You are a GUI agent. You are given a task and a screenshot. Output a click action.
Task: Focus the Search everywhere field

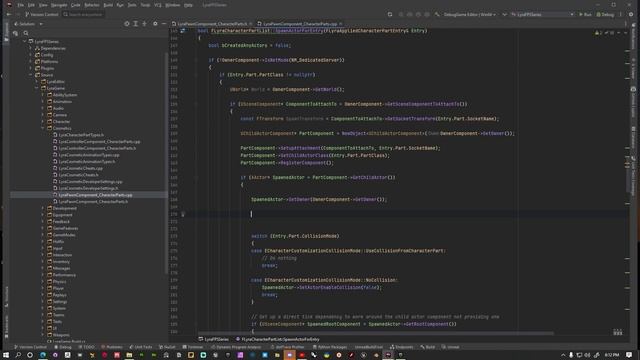[83, 14]
